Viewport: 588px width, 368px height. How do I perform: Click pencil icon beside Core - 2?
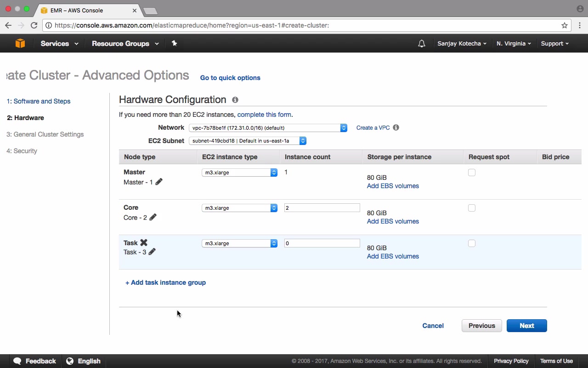tap(153, 217)
